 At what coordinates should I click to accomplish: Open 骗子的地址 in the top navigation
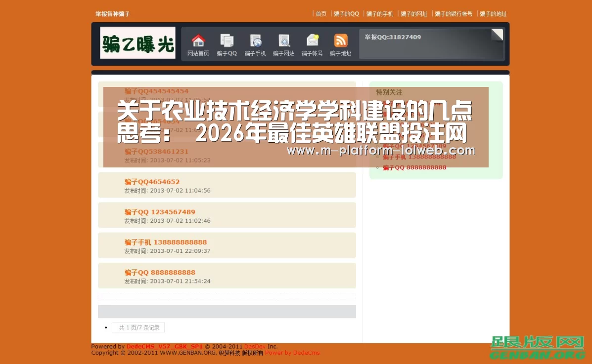(x=493, y=14)
